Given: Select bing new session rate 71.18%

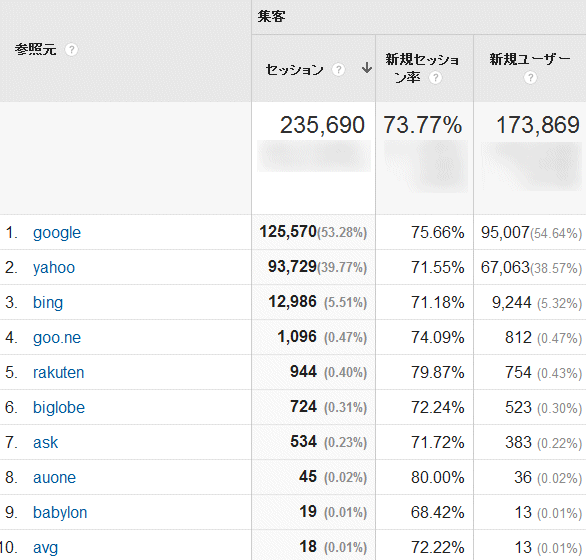Looking at the screenshot, I should [x=438, y=302].
